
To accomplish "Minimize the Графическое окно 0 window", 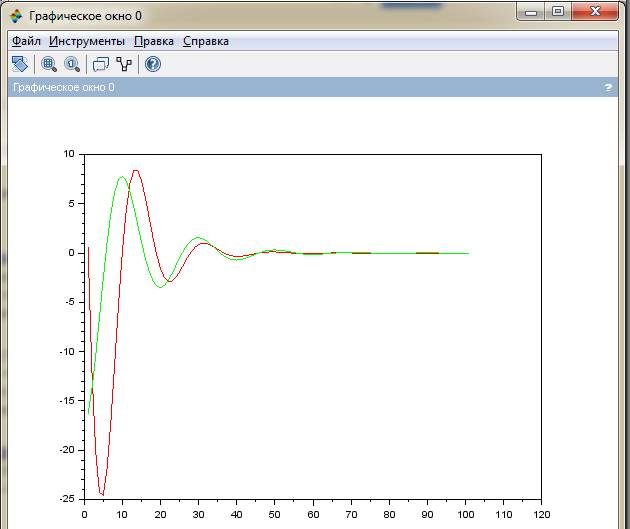I will [x=531, y=12].
